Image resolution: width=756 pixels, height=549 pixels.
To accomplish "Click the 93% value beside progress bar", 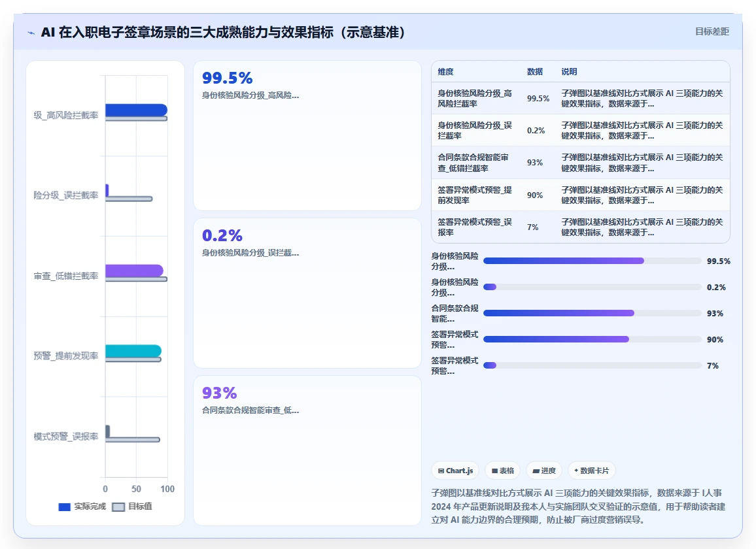I will (x=715, y=313).
